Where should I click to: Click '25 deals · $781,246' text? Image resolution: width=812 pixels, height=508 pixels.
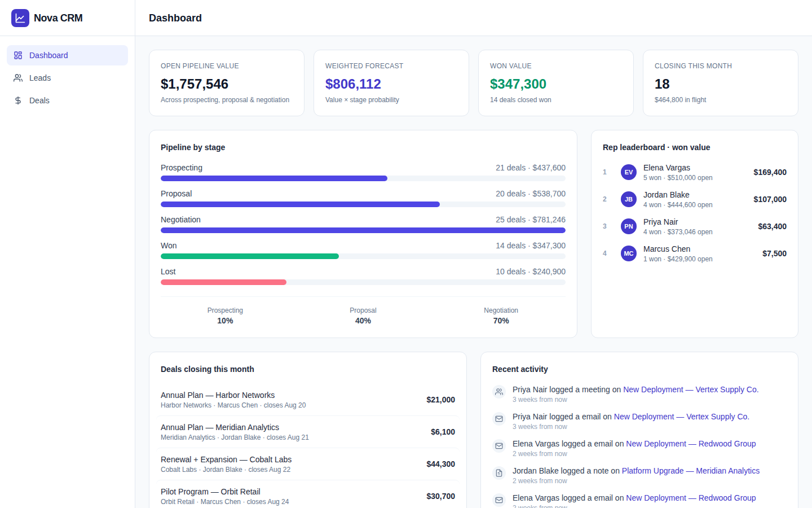point(531,220)
